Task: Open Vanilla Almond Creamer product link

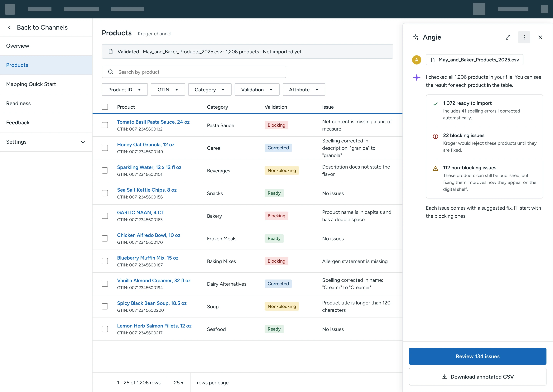Action: coord(154,280)
